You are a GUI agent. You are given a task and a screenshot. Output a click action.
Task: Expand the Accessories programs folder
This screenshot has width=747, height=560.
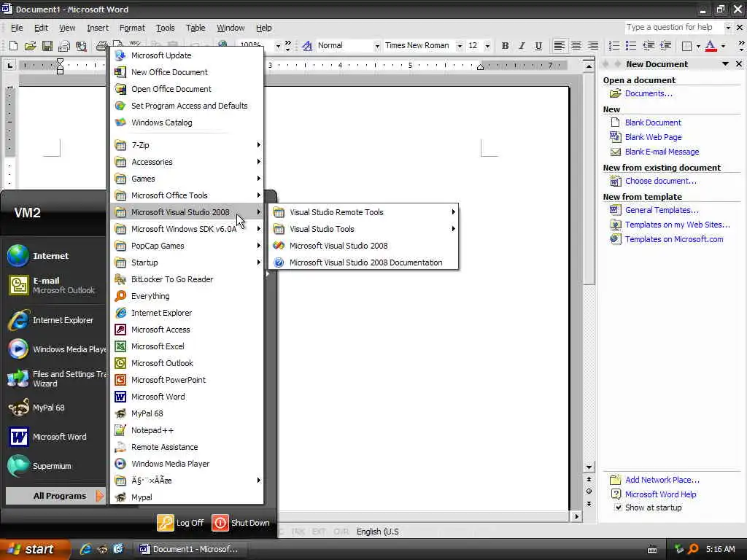pyautogui.click(x=187, y=162)
